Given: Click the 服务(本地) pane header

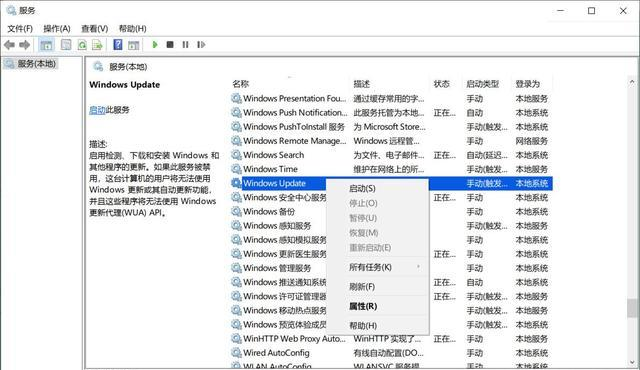Looking at the screenshot, I should (128, 66).
